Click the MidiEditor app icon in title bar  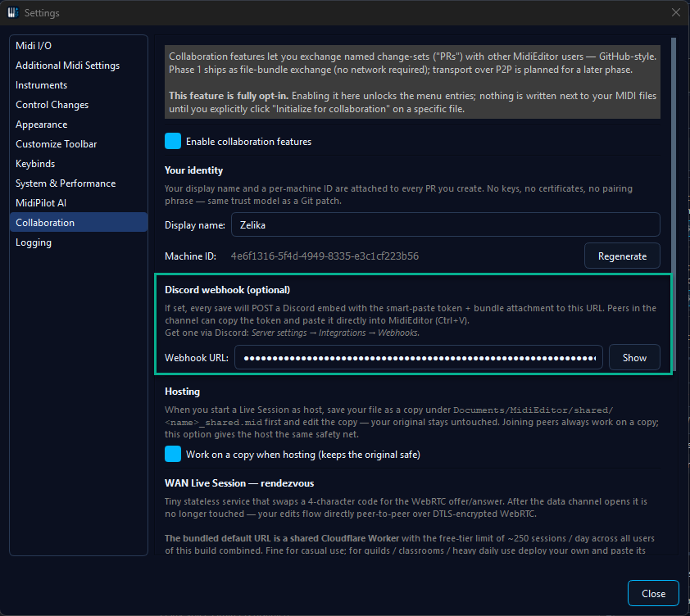point(13,12)
